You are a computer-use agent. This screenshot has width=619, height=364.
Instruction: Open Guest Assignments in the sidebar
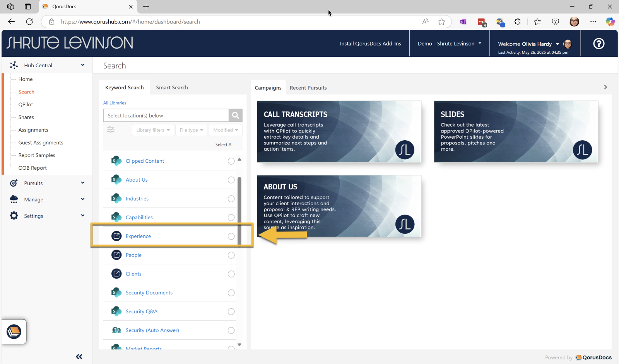41,143
